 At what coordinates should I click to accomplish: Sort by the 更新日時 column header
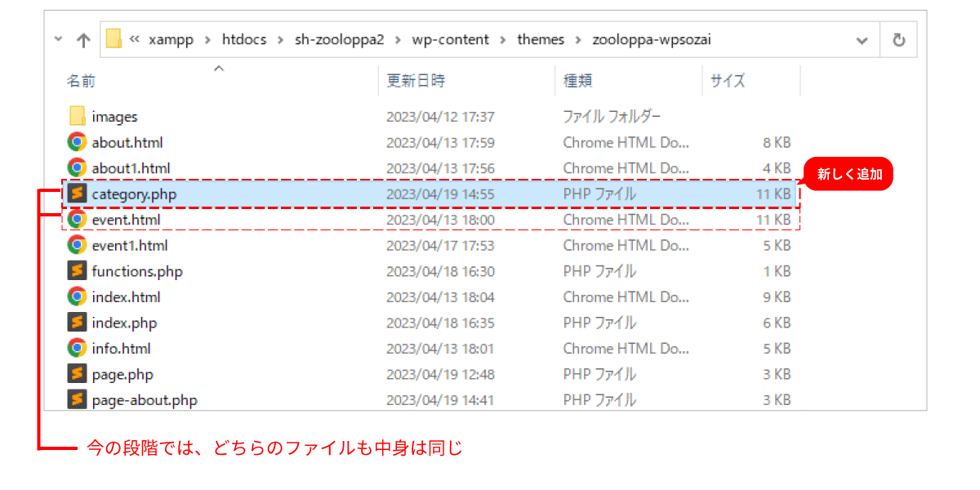416,81
